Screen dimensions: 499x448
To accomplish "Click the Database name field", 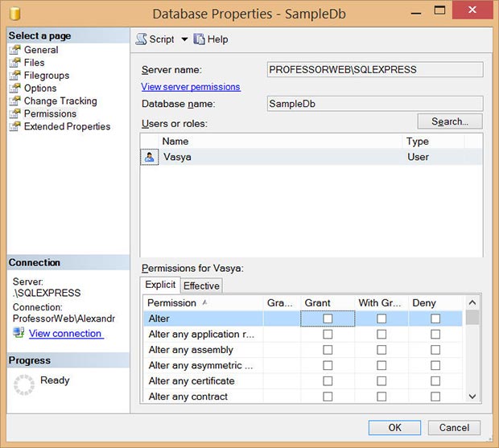I will pyautogui.click(x=375, y=104).
